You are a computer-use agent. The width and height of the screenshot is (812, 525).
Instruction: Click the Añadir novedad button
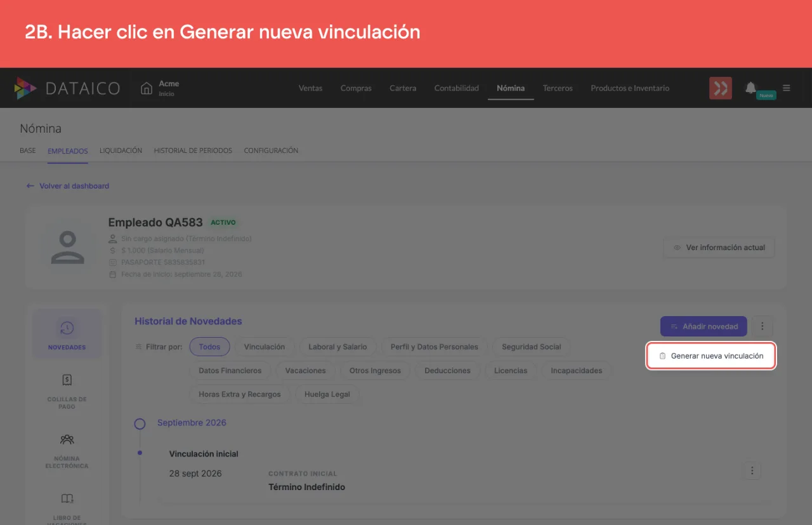[704, 326]
